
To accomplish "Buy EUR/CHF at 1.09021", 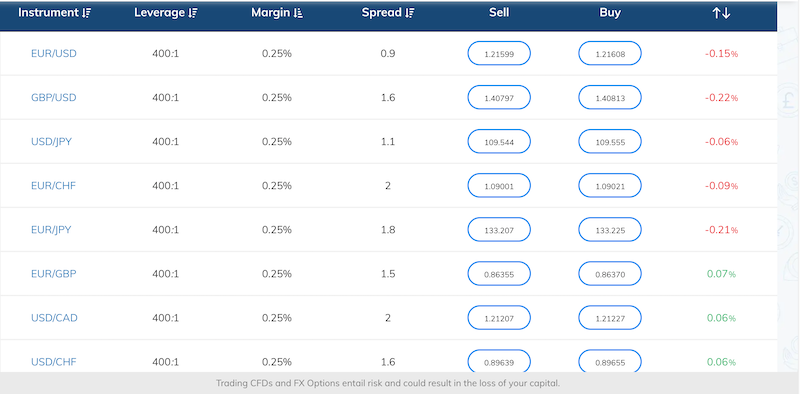I will [610, 185].
